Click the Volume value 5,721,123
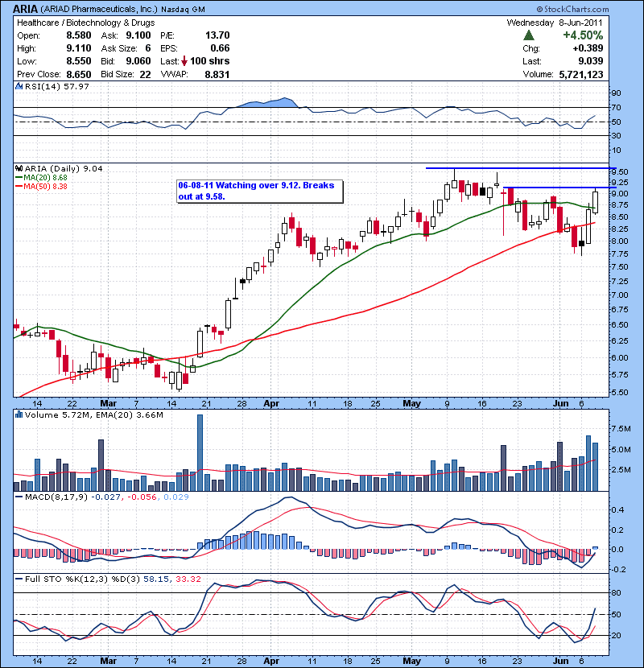Viewport: 644px width, 668px height. click(581, 74)
